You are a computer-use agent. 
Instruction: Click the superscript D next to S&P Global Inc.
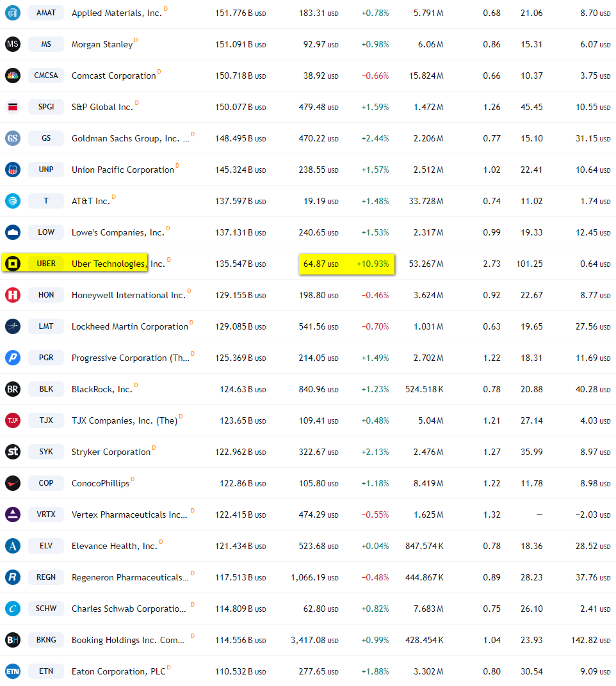tap(137, 103)
